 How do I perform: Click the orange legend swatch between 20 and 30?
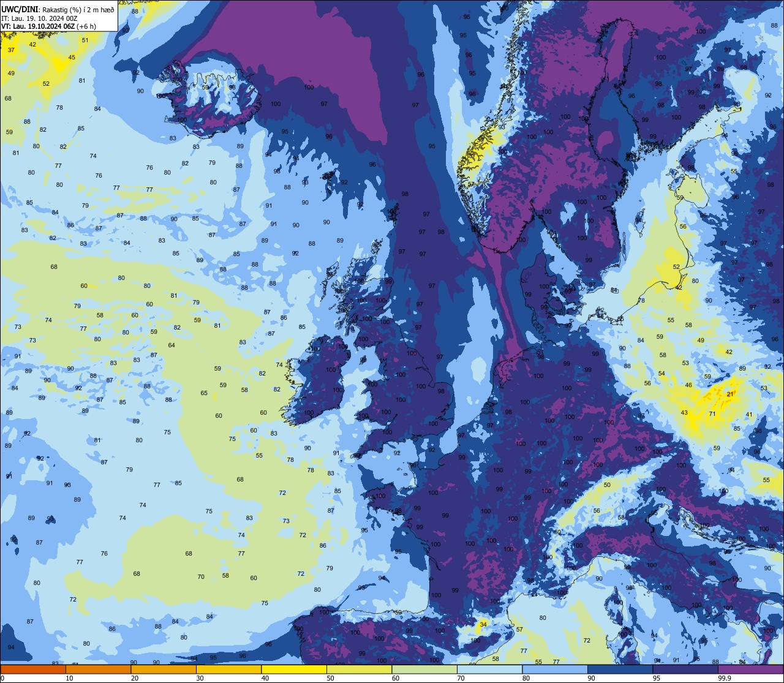point(164,669)
